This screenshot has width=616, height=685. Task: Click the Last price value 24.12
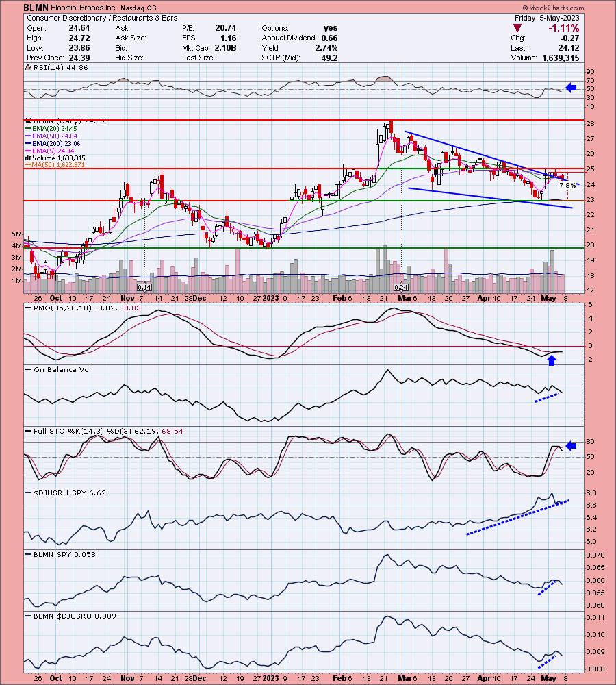(x=569, y=48)
